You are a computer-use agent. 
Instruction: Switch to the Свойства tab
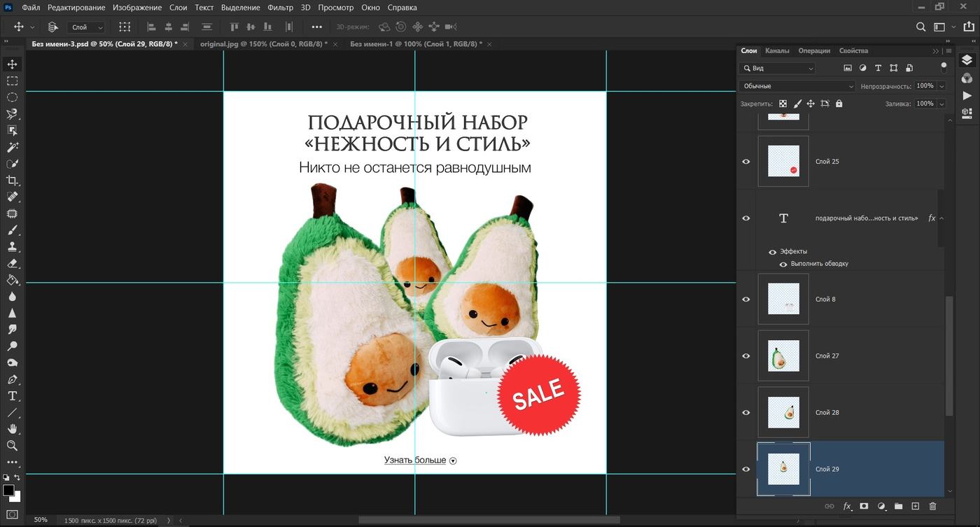click(853, 51)
